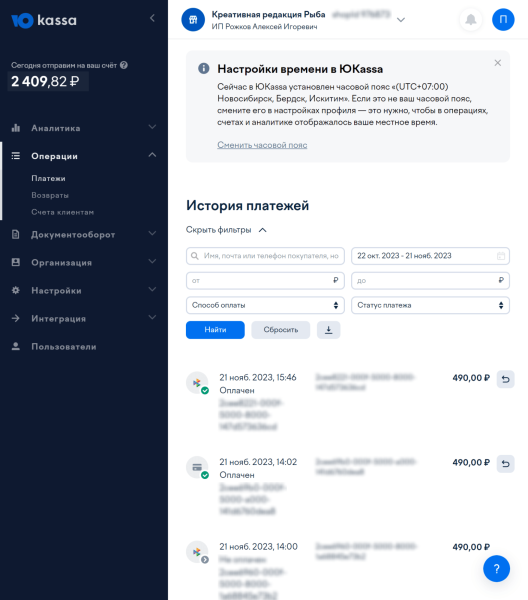Screen dimensions: 528x600
Task: Expand the Аналитика menu chevron
Action: 152,127
